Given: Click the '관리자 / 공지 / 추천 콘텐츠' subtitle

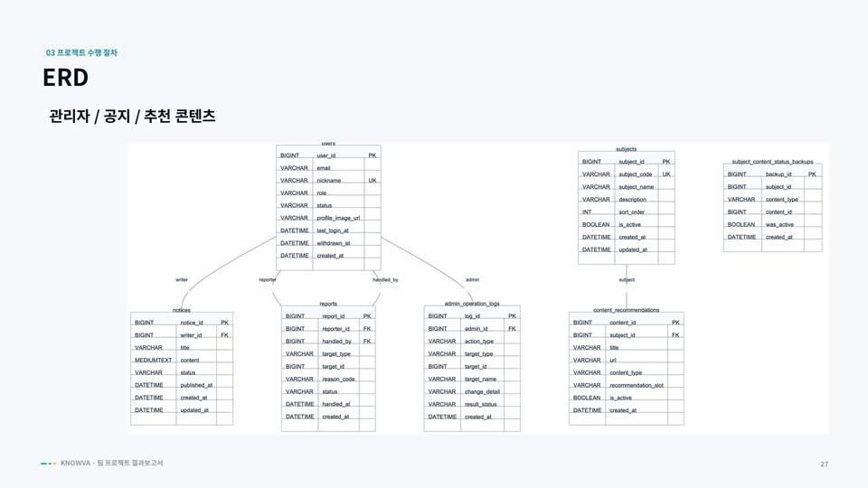Looking at the screenshot, I should [132, 116].
